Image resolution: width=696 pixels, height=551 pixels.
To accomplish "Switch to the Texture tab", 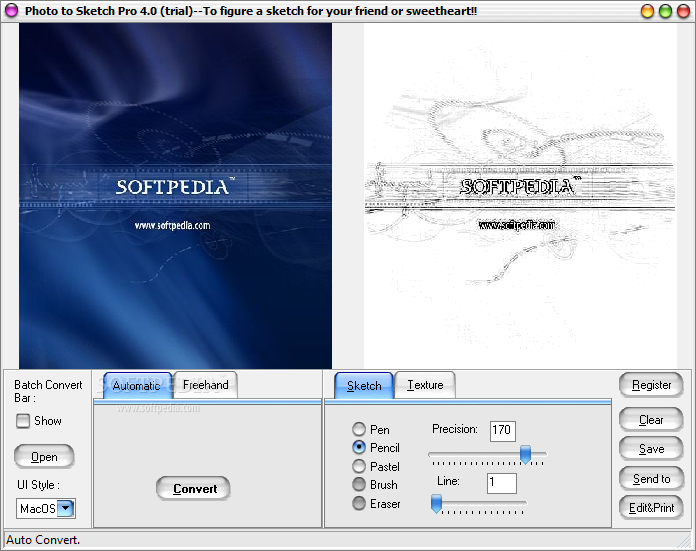I will 425,385.
